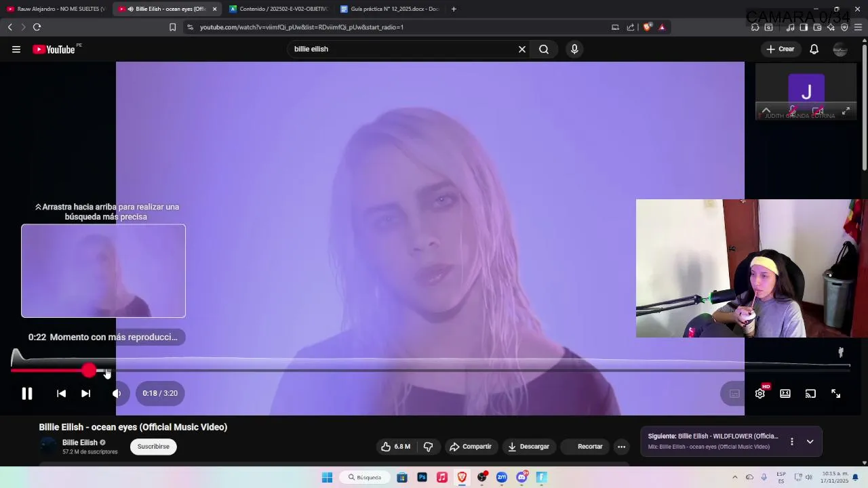Open more actions three-dot menu
This screenshot has width=868, height=488.
coord(621,447)
